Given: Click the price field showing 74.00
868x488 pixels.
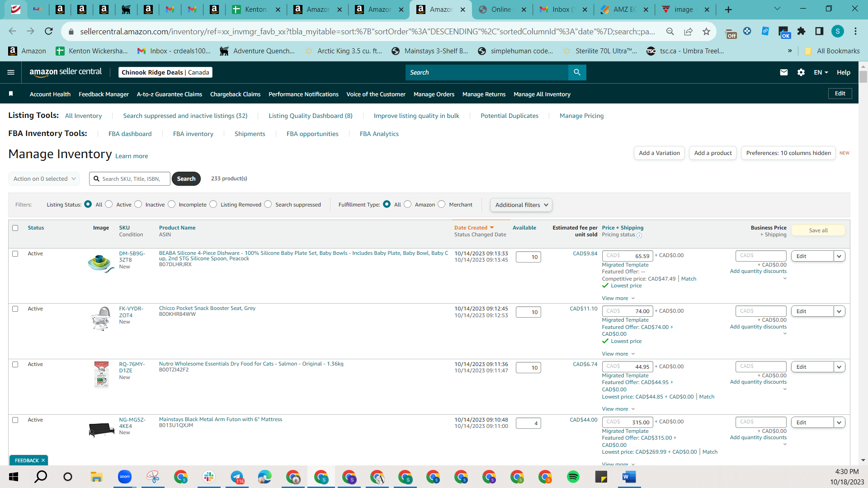Looking at the screenshot, I should coord(627,311).
